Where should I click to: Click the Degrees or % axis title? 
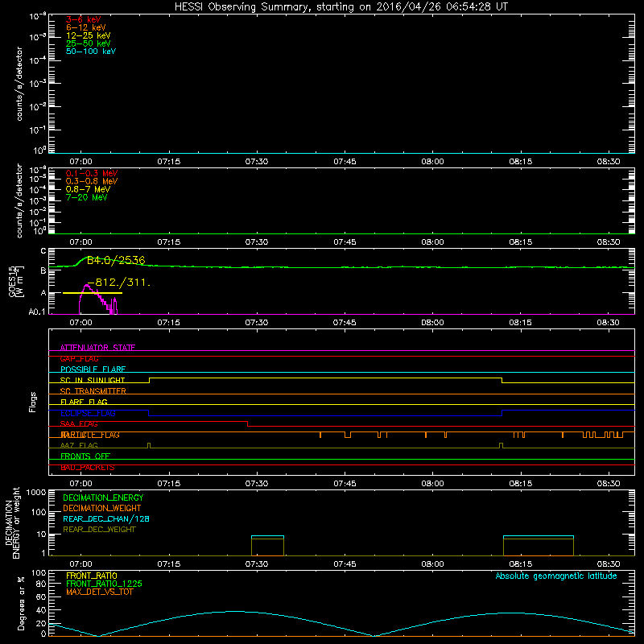21,603
